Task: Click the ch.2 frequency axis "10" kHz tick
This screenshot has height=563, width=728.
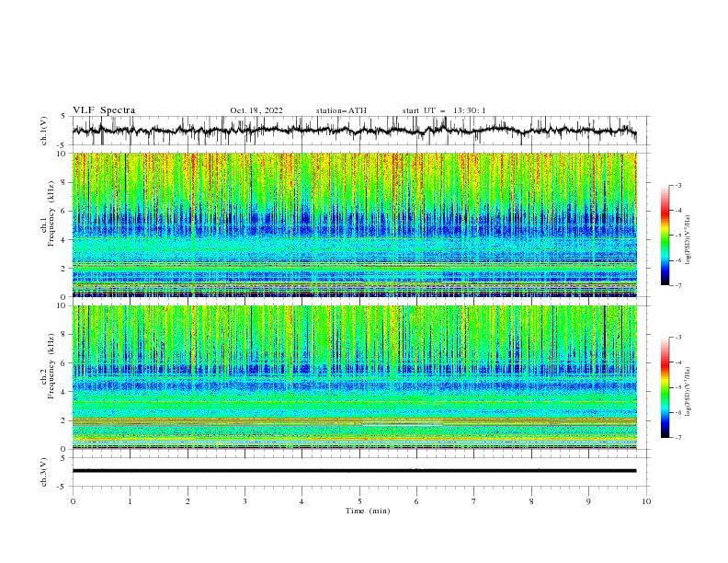Action: 63,305
